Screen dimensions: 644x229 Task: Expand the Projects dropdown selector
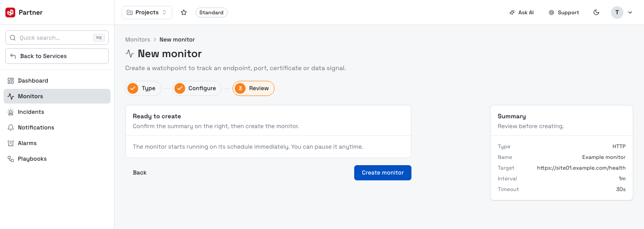(147, 12)
